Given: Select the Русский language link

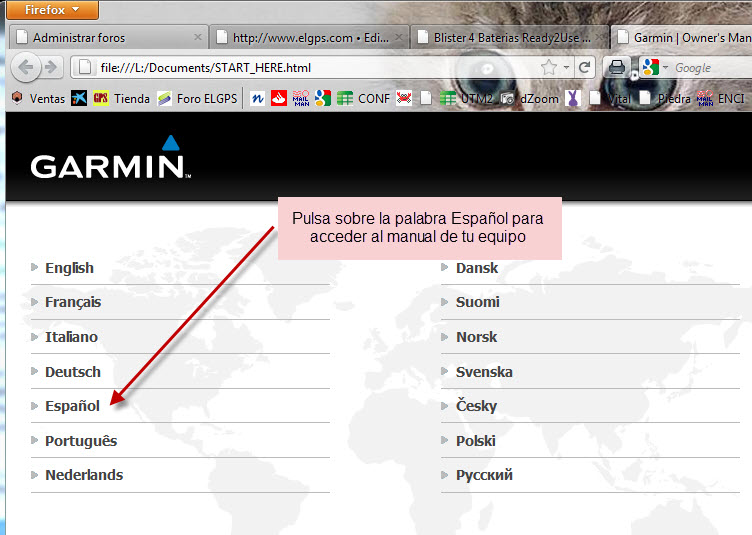Looking at the screenshot, I should pos(484,475).
